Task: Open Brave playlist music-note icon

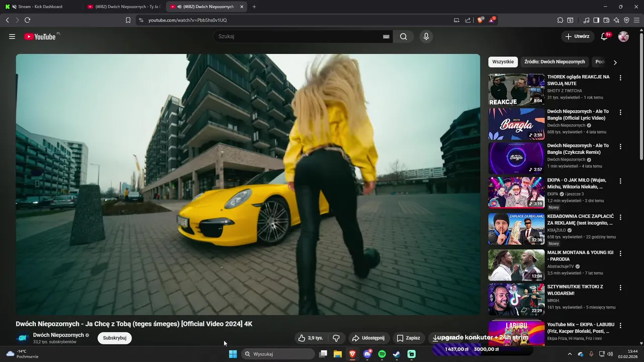Action: coord(586,20)
